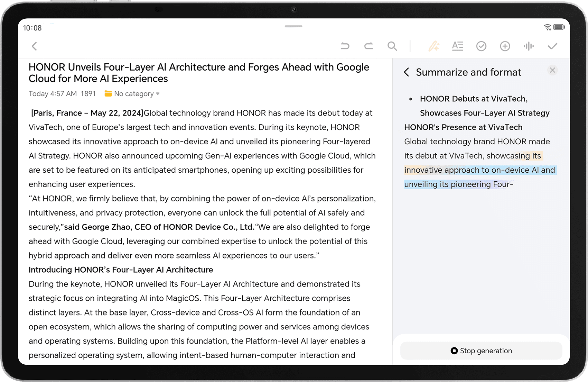Image resolution: width=588 pixels, height=382 pixels.
Task: Tap the Wi-Fi status icon
Action: tap(547, 27)
